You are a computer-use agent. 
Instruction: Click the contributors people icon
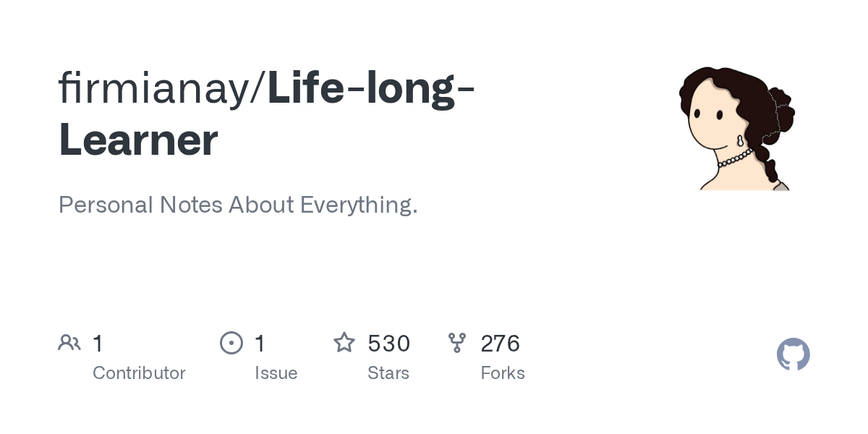click(x=69, y=342)
